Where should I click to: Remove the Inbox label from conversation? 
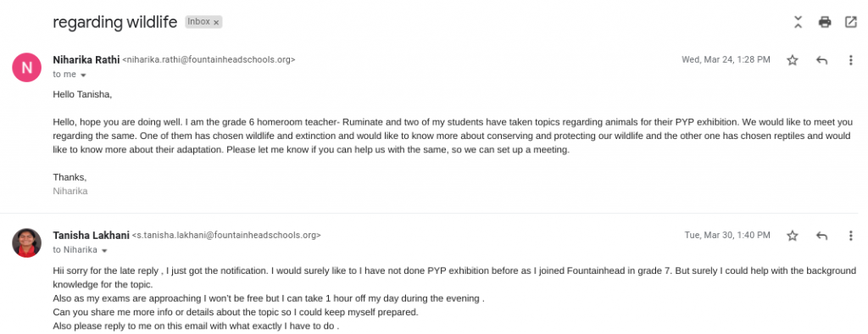click(x=216, y=23)
